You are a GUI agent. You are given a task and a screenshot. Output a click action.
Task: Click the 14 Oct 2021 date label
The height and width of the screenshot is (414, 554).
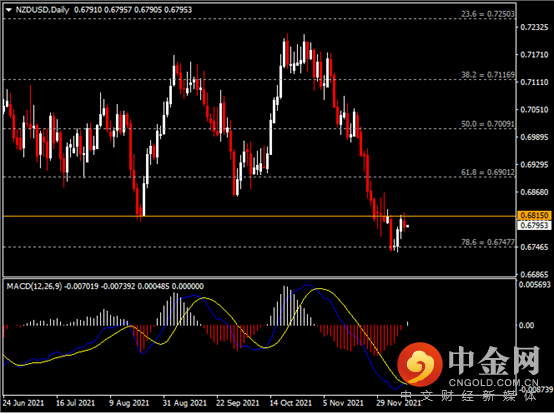click(x=290, y=403)
